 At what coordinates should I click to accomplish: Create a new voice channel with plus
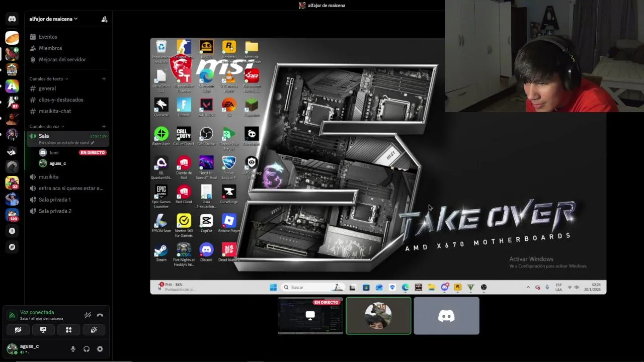[104, 126]
